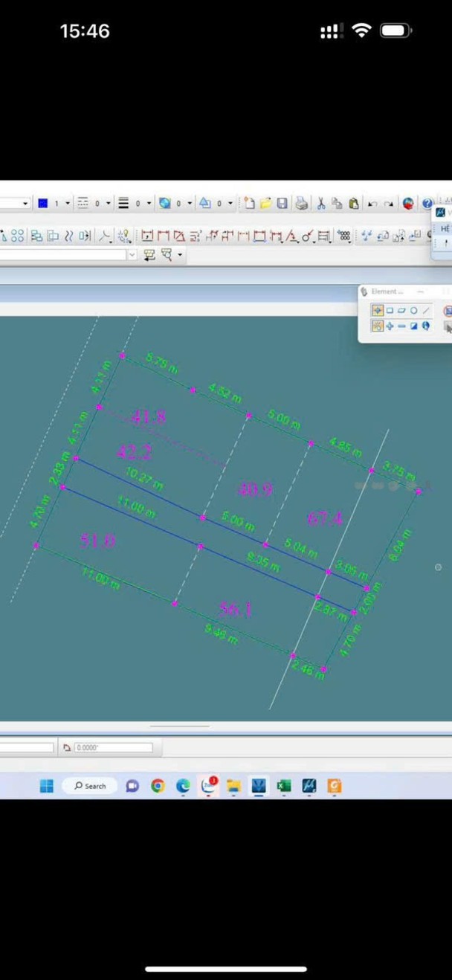This screenshot has width=452, height=980.
Task: Choose the New selection method icon
Action: [378, 326]
